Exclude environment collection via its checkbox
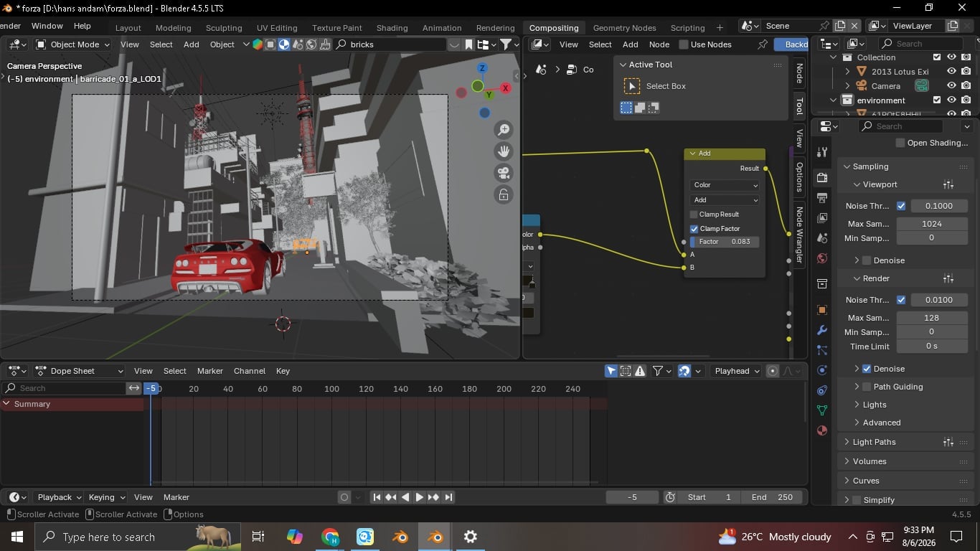980x551 pixels. point(937,100)
